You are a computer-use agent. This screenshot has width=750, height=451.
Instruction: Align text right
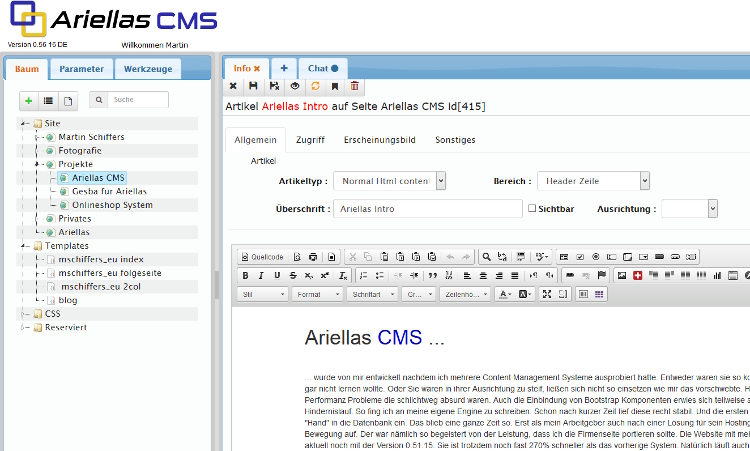(x=499, y=275)
